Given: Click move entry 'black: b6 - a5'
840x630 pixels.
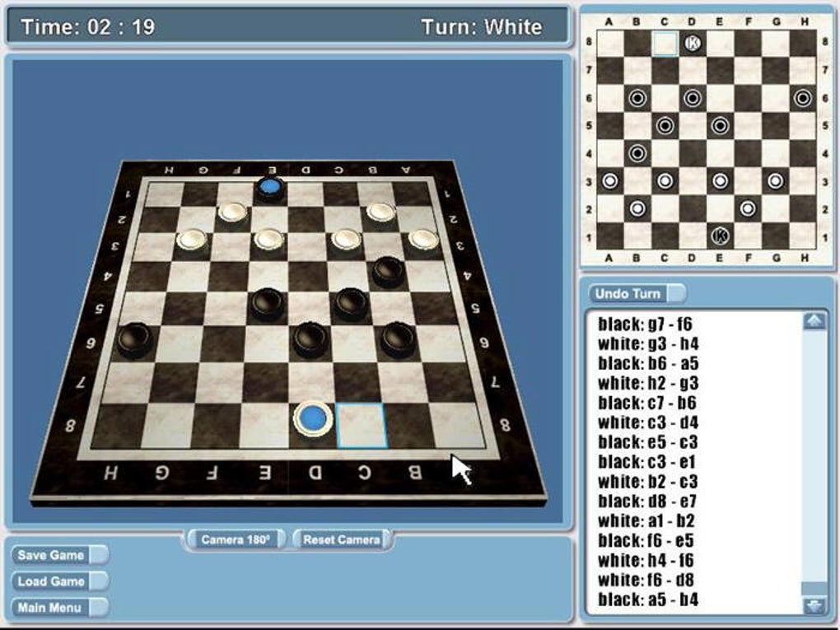Looking at the screenshot, I should tap(648, 363).
